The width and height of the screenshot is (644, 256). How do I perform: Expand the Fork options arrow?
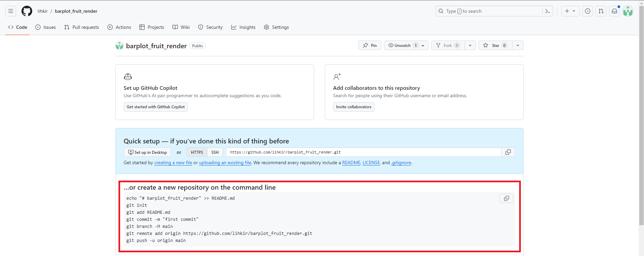click(470, 45)
